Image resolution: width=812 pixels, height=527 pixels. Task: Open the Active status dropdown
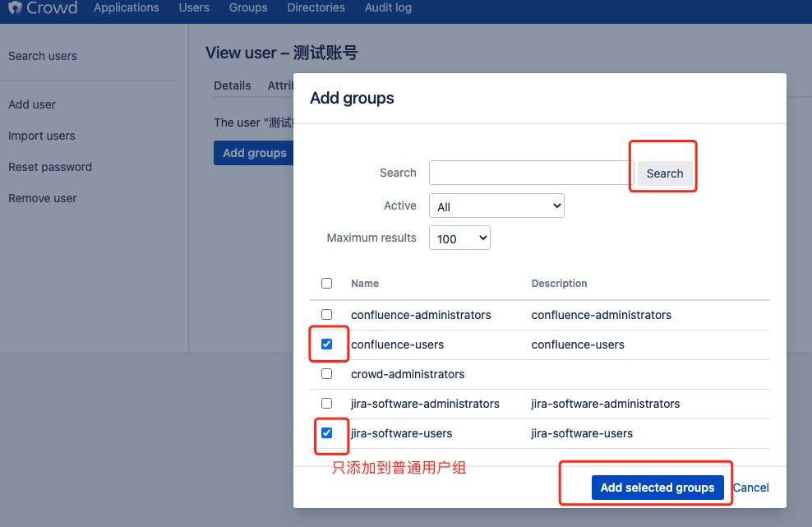click(x=496, y=206)
